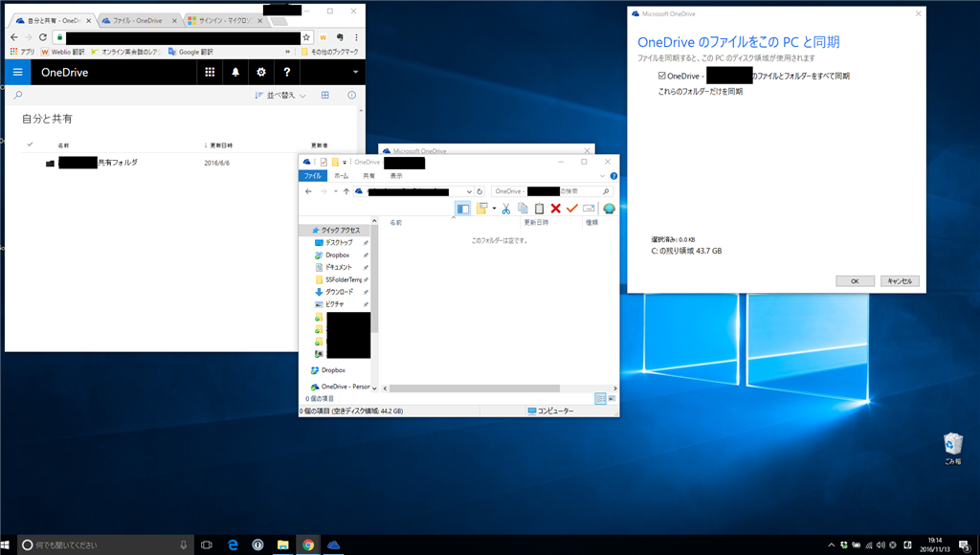Uncheck sync all OneDrive files and folders
The height and width of the screenshot is (555, 980).
[662, 76]
